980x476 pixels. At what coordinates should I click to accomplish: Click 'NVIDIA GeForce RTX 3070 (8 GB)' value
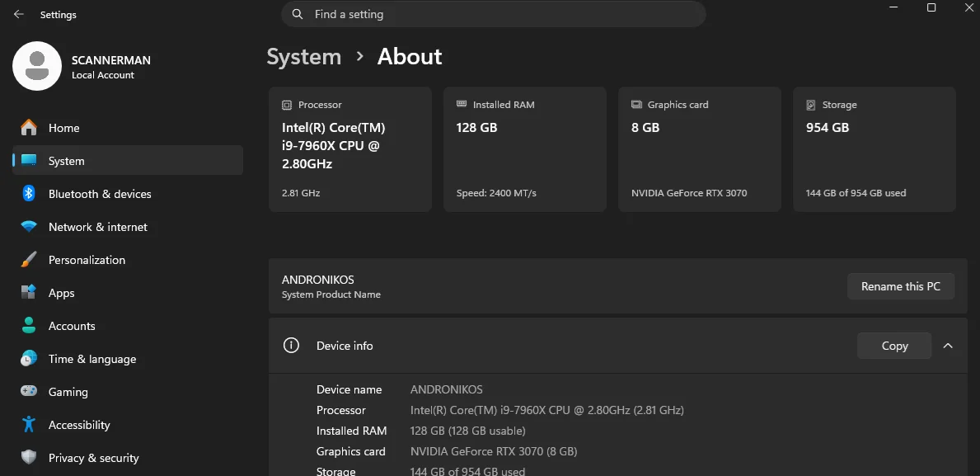[493, 451]
